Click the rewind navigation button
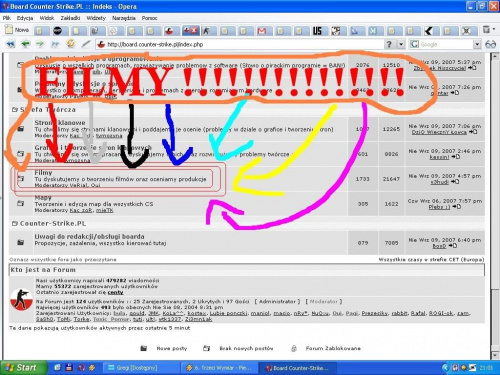This screenshot has height=375, width=500. (x=11, y=44)
